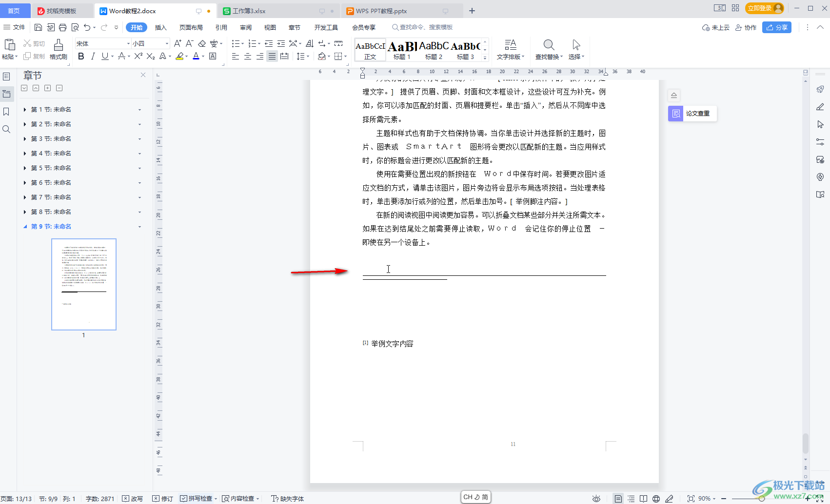Toggle Bold formatting
Image resolution: width=830 pixels, height=504 pixels.
click(x=81, y=56)
